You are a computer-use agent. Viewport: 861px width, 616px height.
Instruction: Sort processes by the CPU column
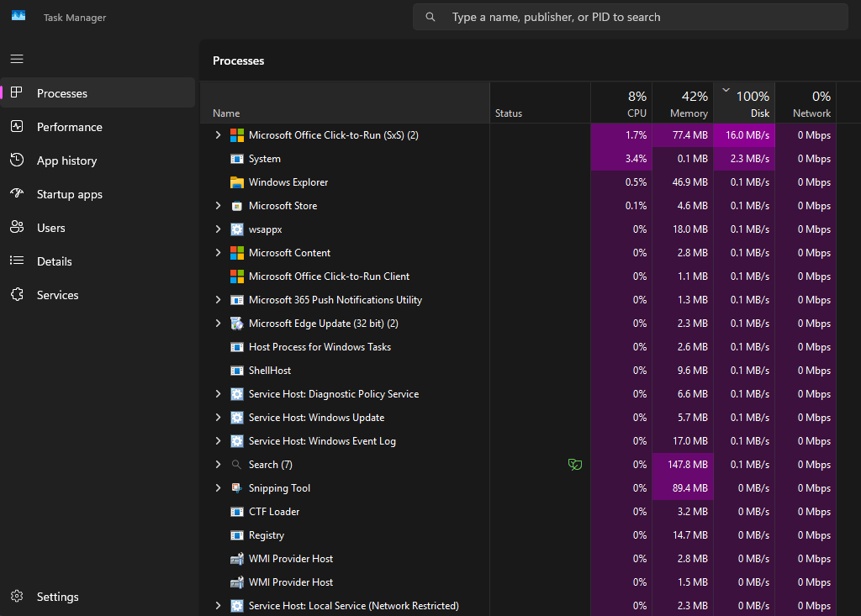click(x=621, y=103)
